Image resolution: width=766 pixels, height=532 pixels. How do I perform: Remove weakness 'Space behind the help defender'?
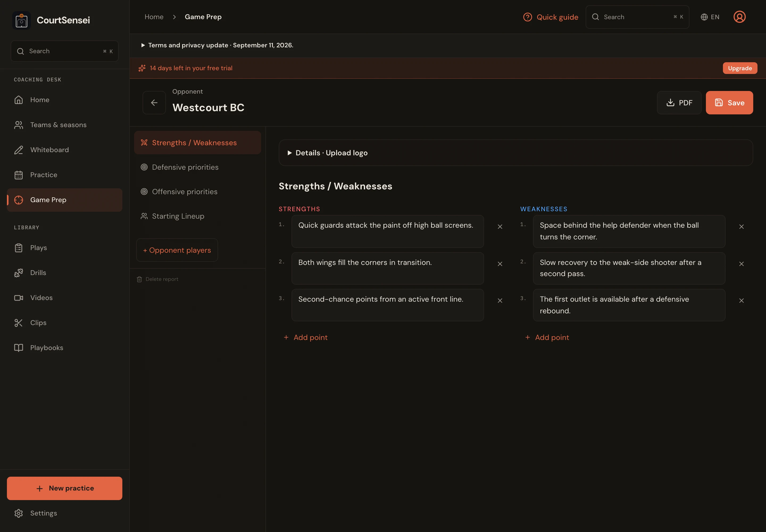click(x=741, y=227)
